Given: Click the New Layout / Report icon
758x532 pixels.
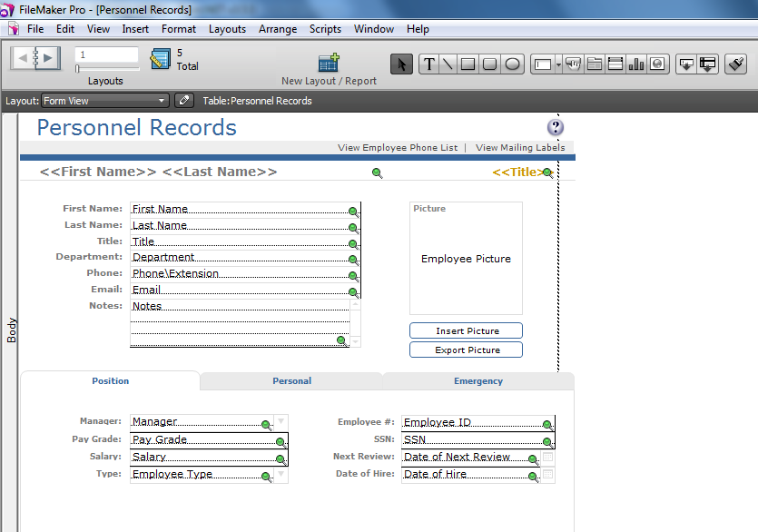Looking at the screenshot, I should (x=329, y=64).
